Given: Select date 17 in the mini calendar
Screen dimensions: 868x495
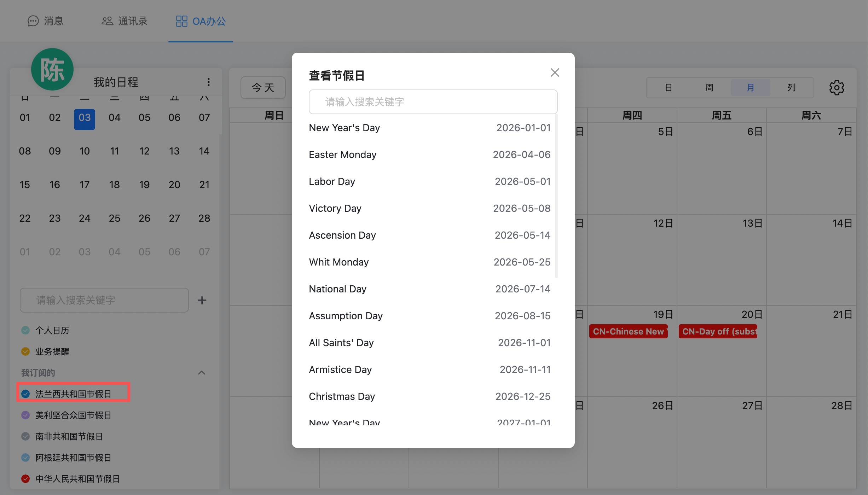Looking at the screenshot, I should pyautogui.click(x=85, y=185).
